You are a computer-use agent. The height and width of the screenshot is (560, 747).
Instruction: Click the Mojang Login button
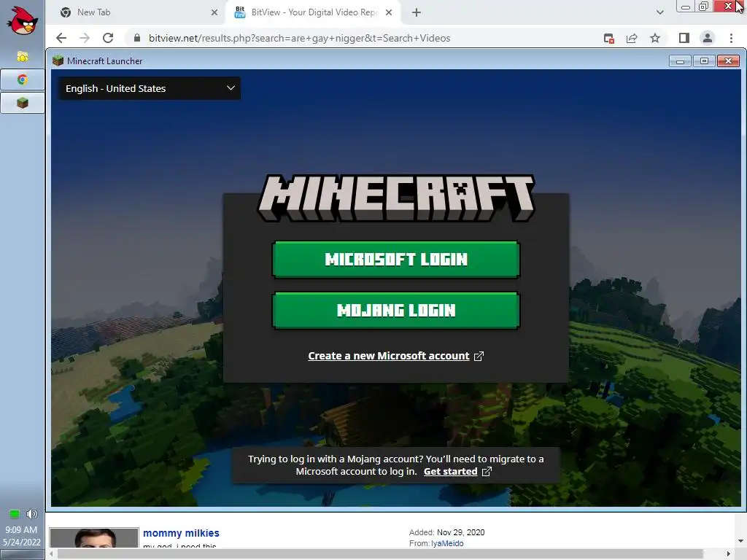coord(396,311)
